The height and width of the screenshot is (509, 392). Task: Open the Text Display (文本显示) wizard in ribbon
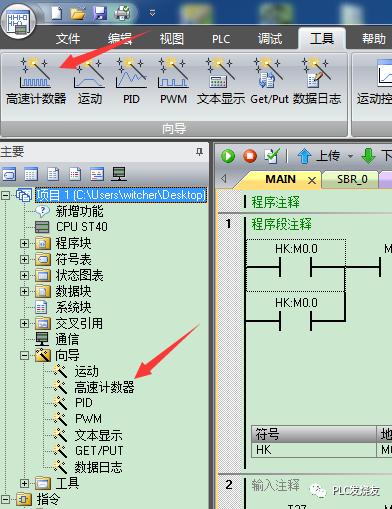pos(220,81)
